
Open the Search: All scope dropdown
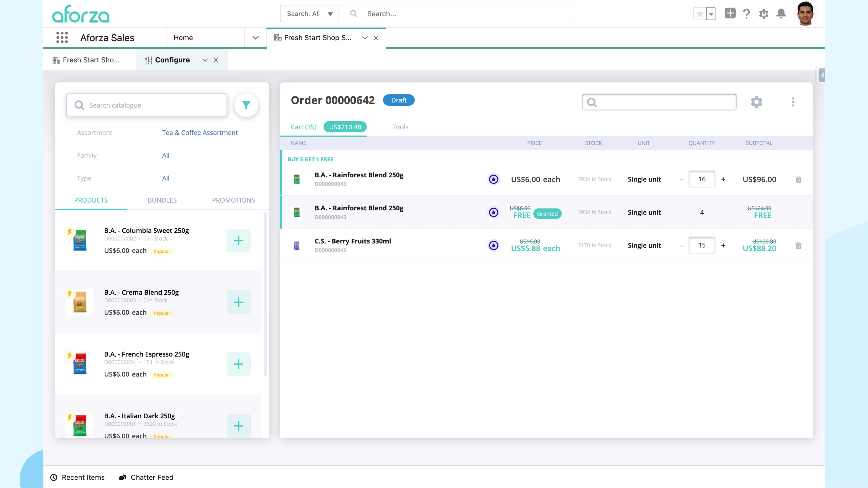pyautogui.click(x=309, y=14)
